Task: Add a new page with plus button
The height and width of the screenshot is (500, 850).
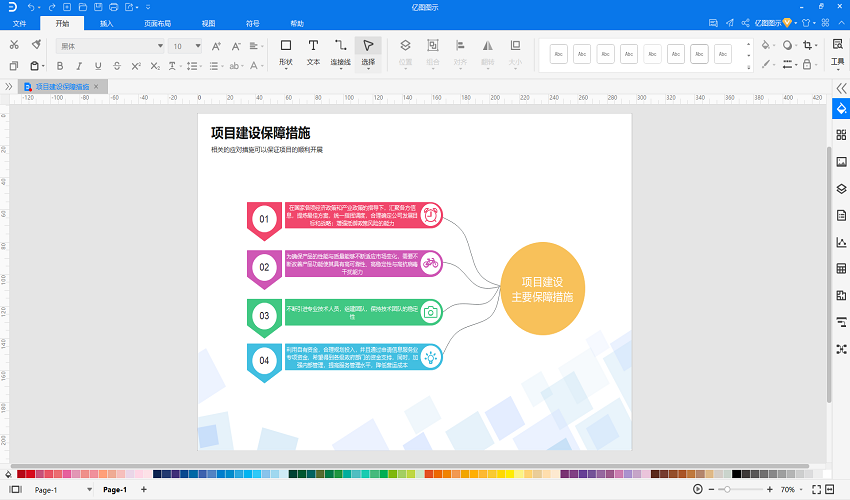Action: point(144,489)
